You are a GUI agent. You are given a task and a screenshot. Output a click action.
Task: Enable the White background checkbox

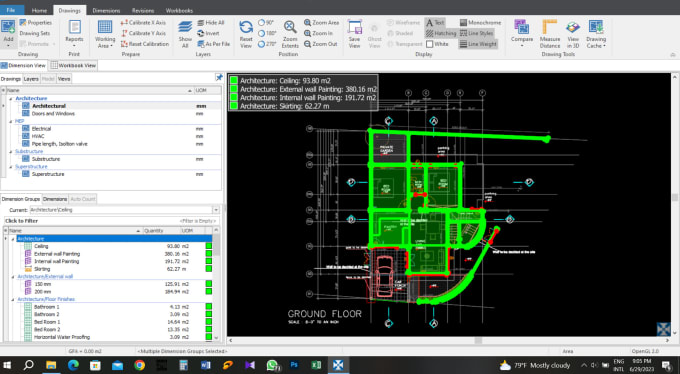pos(429,44)
